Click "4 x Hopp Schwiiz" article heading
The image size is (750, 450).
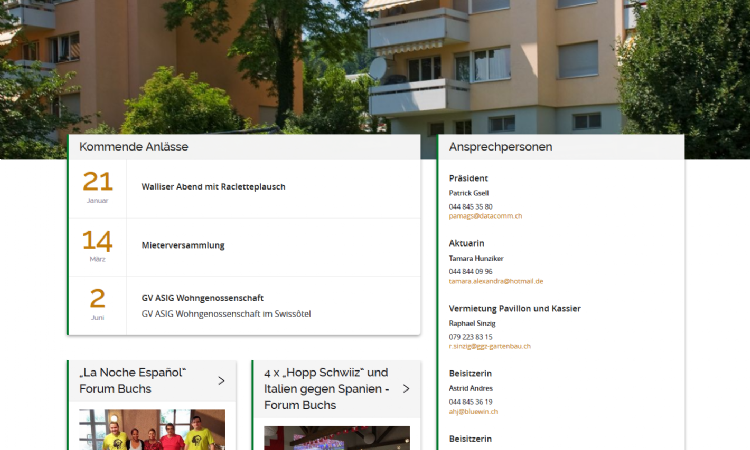pyautogui.click(x=326, y=389)
